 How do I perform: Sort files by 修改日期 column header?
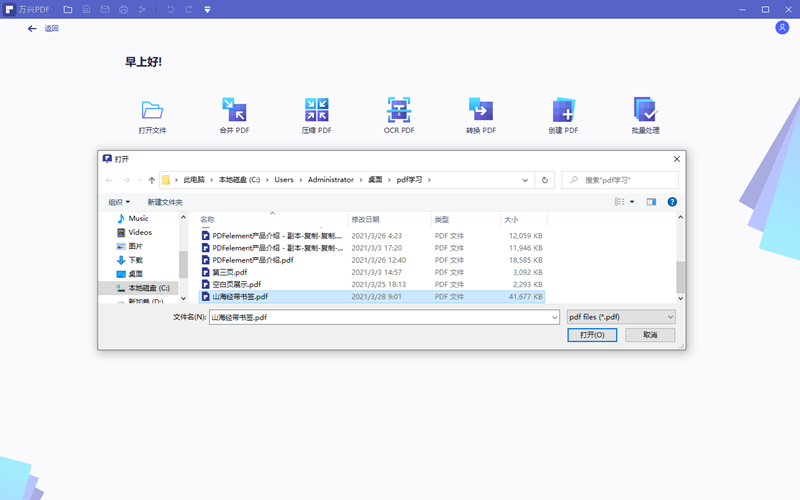[366, 219]
